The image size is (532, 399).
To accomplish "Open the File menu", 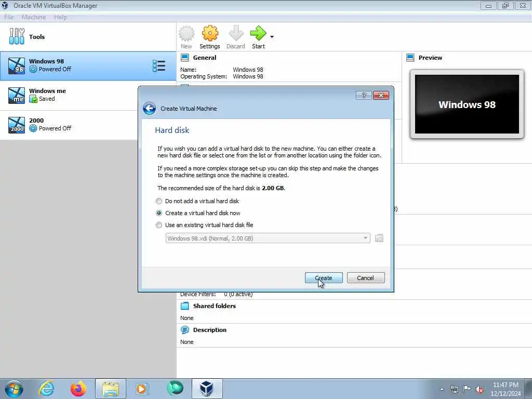I will pos(9,17).
